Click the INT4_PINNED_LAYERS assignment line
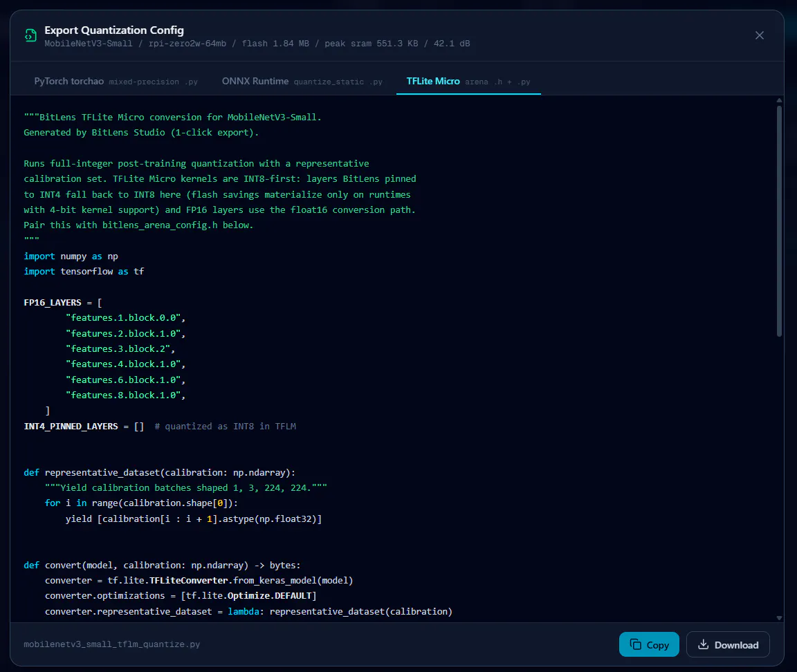Screen dimensions: 797x672 160,426
